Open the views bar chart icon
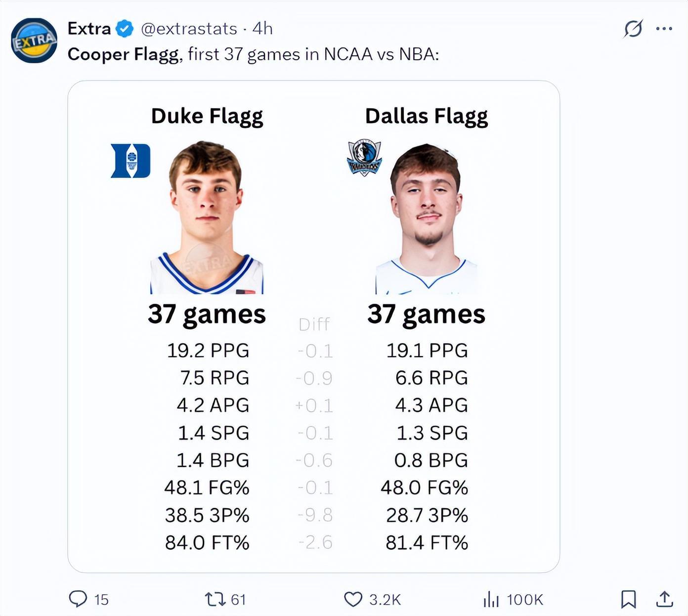Screen dimensions: 688x616 491,599
